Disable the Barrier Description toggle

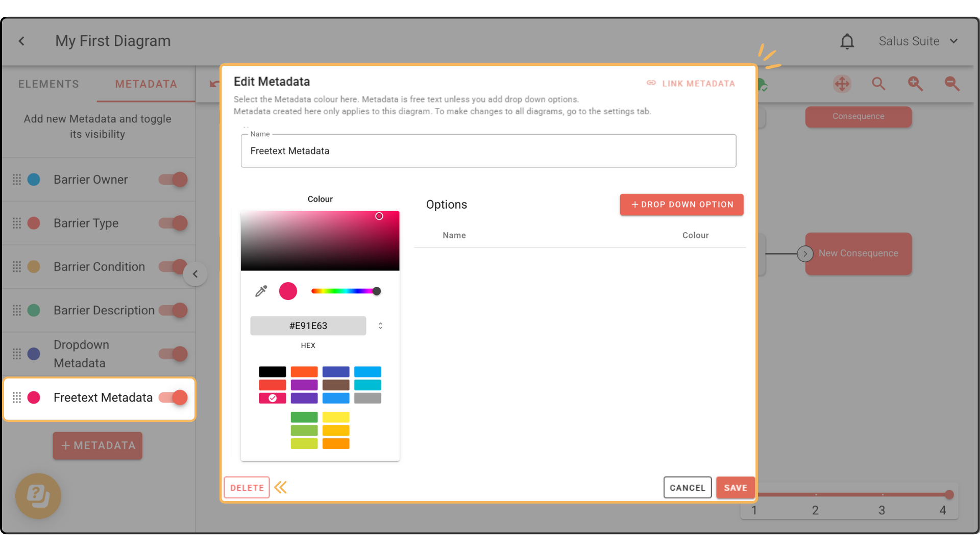point(174,310)
